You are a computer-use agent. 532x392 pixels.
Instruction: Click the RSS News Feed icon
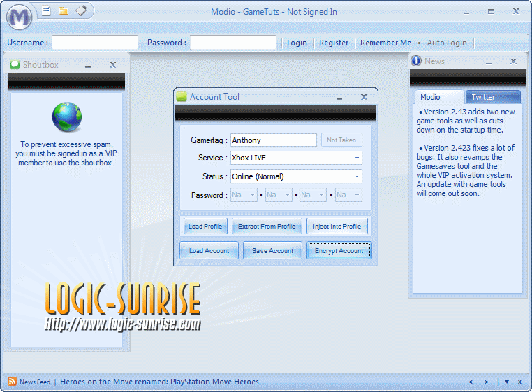[x=12, y=381]
